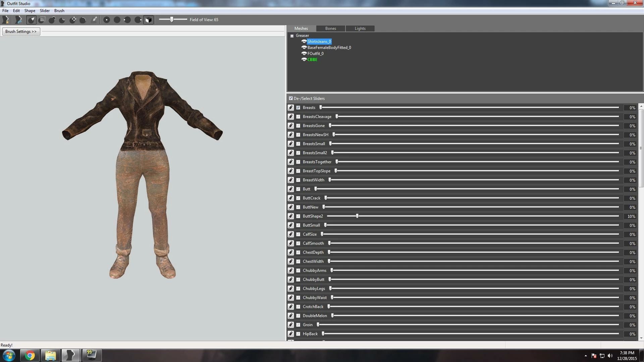Image resolution: width=644 pixels, height=362 pixels.
Task: Click the ButtShape2 10% value field
Action: [630, 217]
